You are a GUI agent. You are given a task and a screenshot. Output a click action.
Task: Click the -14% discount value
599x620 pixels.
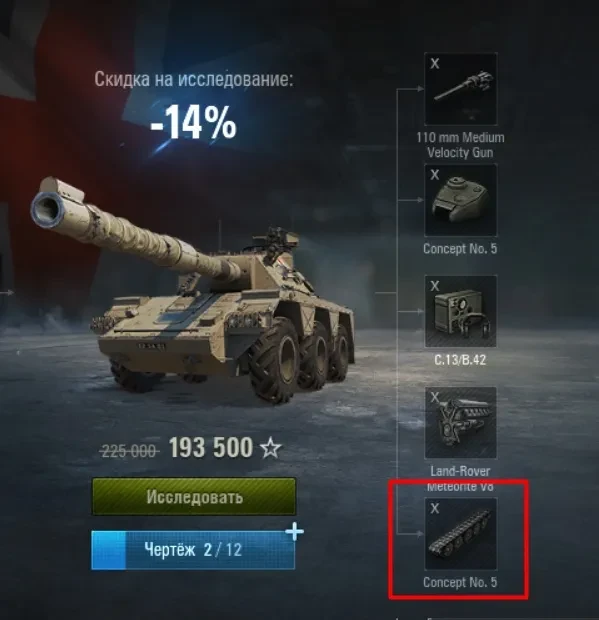coord(193,122)
